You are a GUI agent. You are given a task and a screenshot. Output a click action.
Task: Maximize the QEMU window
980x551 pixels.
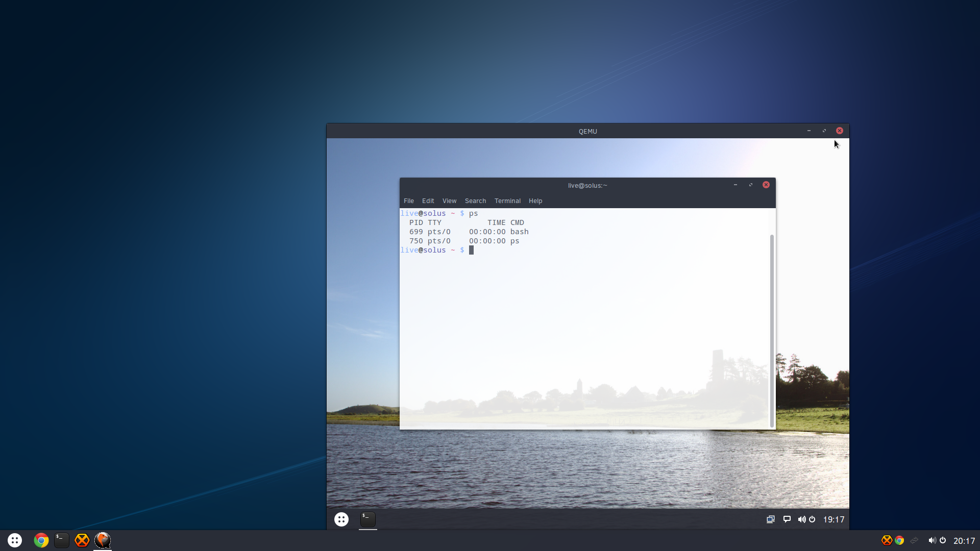(824, 131)
